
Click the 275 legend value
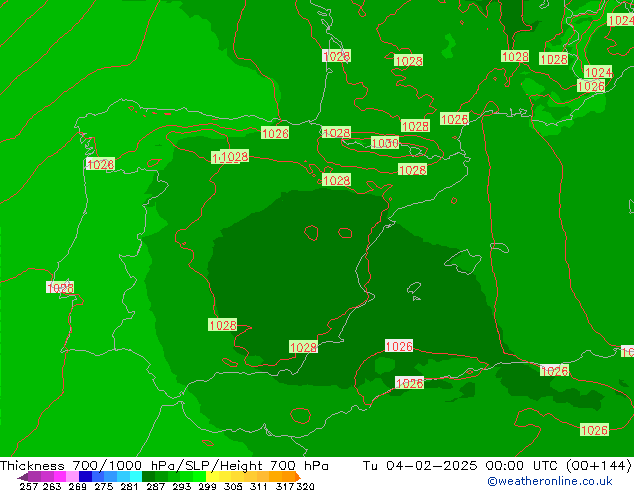click(104, 486)
